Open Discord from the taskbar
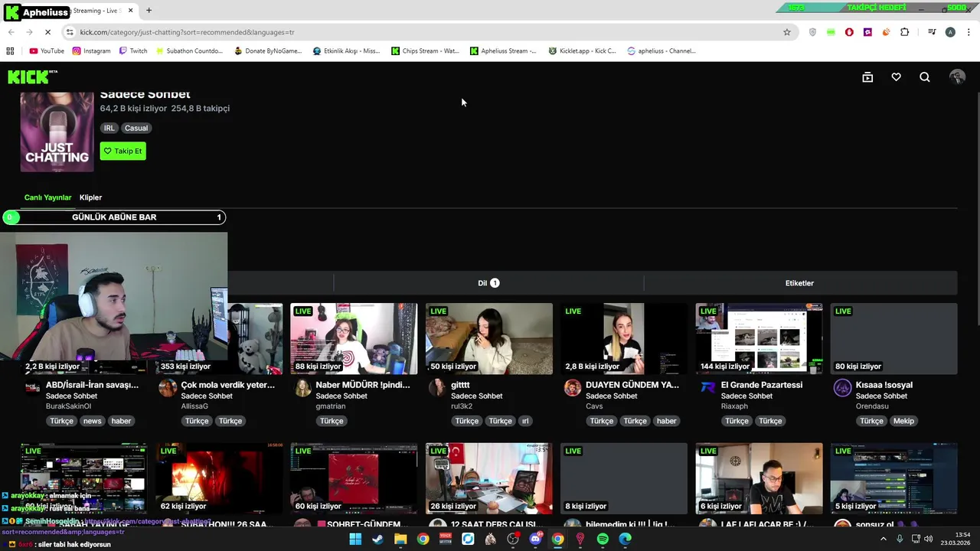 tap(535, 539)
